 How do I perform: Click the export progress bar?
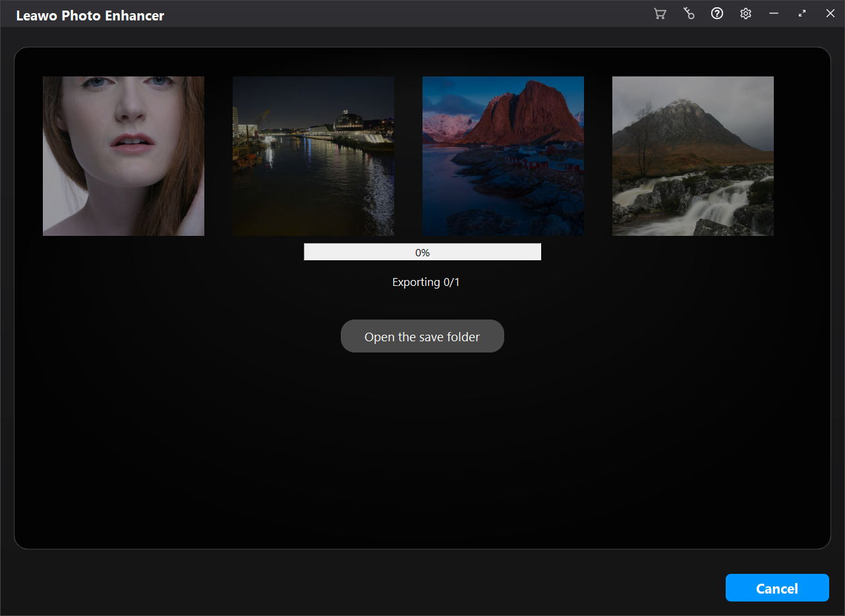[356, 252]
